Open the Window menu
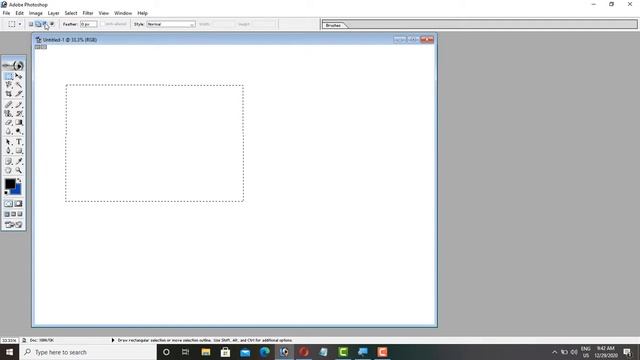This screenshot has width=640, height=360. pyautogui.click(x=123, y=13)
